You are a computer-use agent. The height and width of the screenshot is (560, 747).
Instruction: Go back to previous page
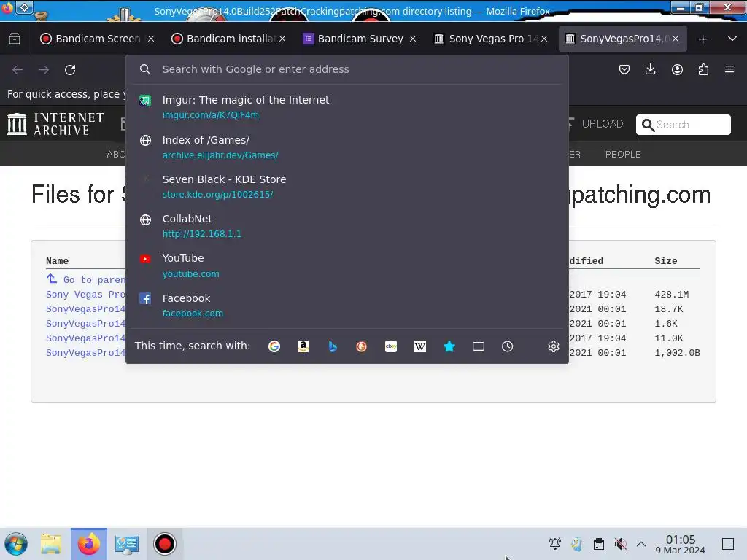pos(18,70)
